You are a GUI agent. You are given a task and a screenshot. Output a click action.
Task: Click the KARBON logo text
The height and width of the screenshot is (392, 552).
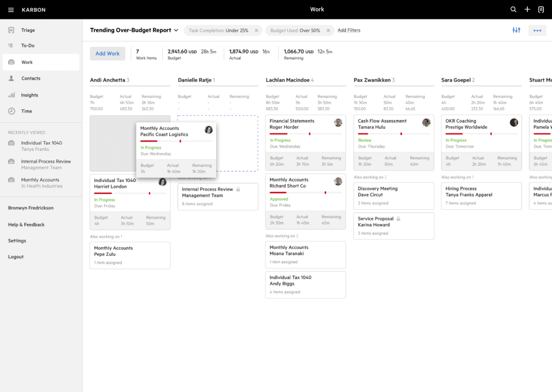click(x=33, y=10)
